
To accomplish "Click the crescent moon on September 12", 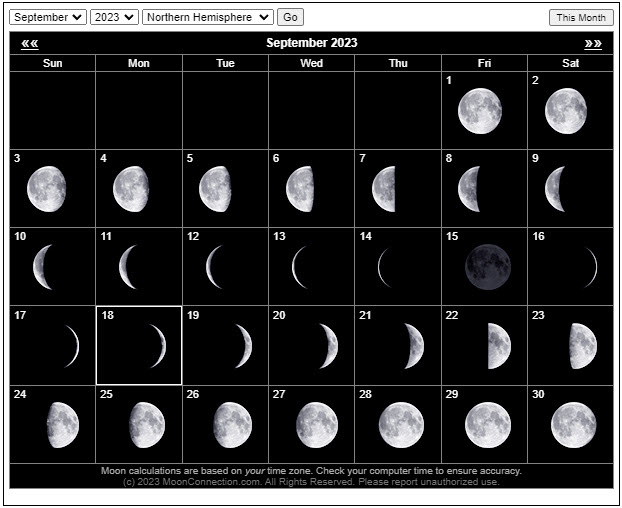I will click(215, 267).
